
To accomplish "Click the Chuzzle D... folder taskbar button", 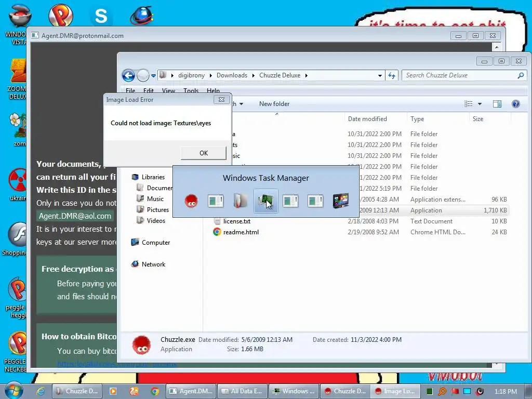I will click(77, 391).
